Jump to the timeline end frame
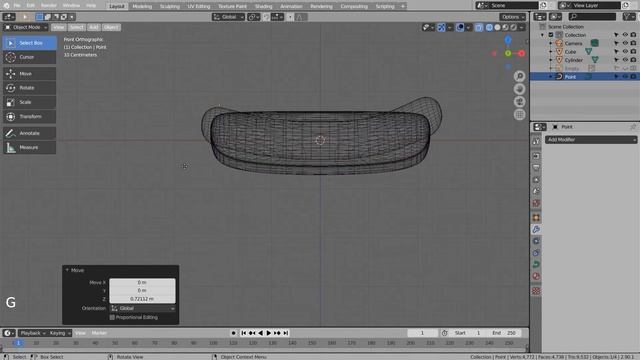 (286, 333)
